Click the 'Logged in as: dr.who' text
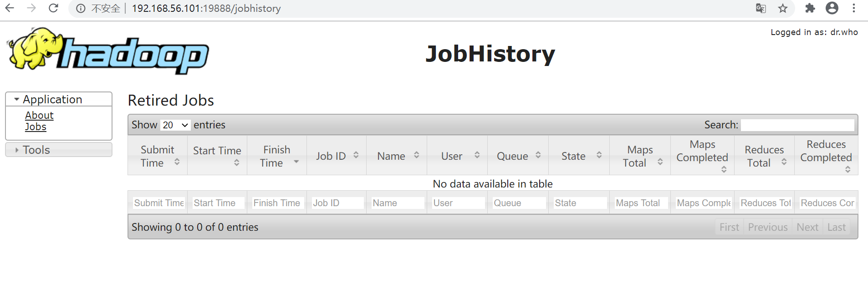This screenshot has width=868, height=289. [814, 32]
